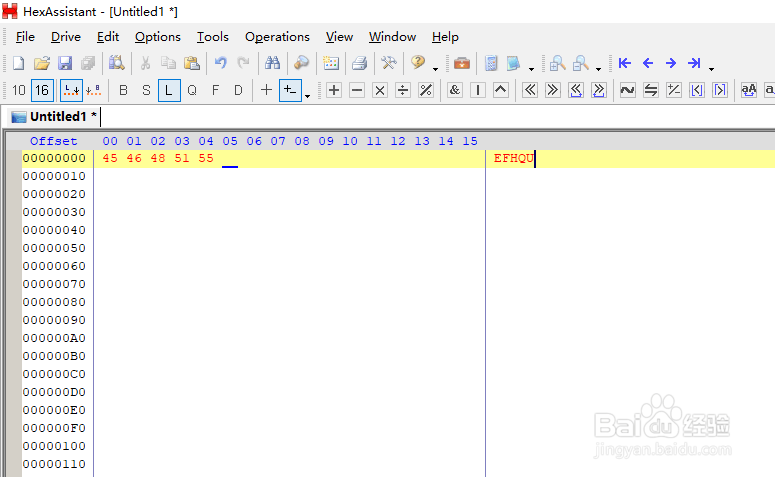Image resolution: width=775 pixels, height=477 pixels.
Task: Apply the XOR caret operation
Action: coord(501,90)
